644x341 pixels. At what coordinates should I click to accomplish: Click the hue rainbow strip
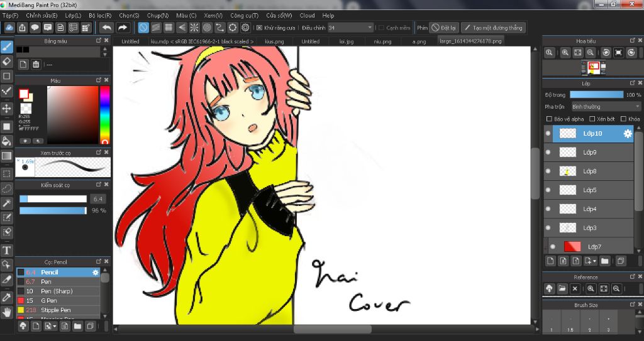click(x=105, y=114)
